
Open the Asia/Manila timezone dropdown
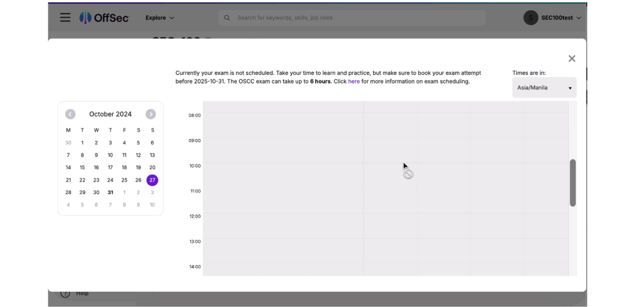tap(544, 88)
